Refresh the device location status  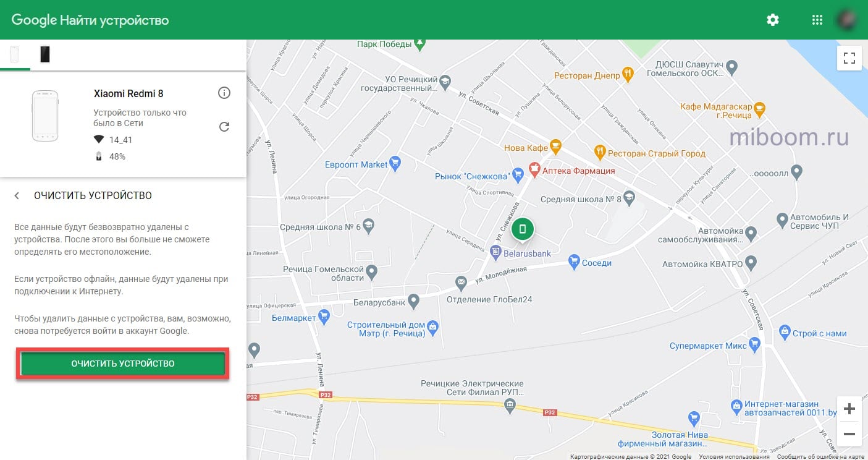(x=224, y=127)
